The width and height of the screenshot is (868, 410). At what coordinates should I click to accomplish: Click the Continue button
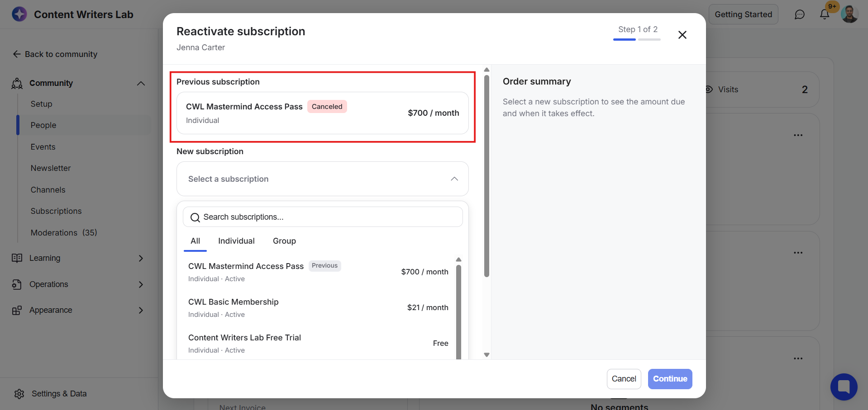[x=670, y=379]
